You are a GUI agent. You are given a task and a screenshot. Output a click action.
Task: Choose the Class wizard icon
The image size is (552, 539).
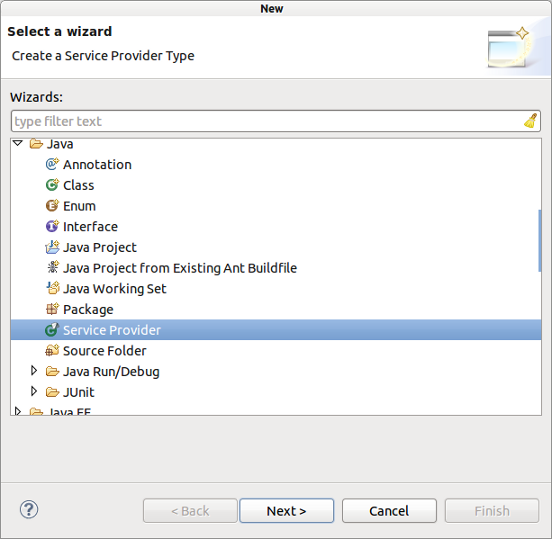(x=52, y=185)
